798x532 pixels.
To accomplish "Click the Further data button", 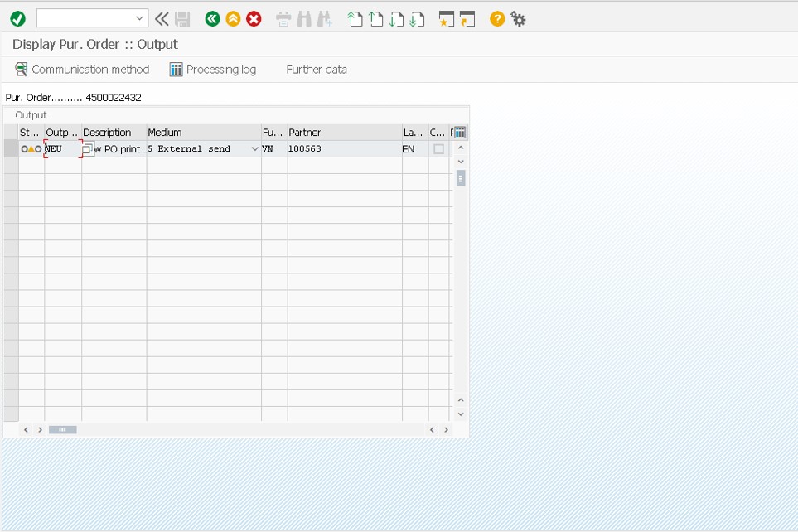I will pyautogui.click(x=317, y=70).
